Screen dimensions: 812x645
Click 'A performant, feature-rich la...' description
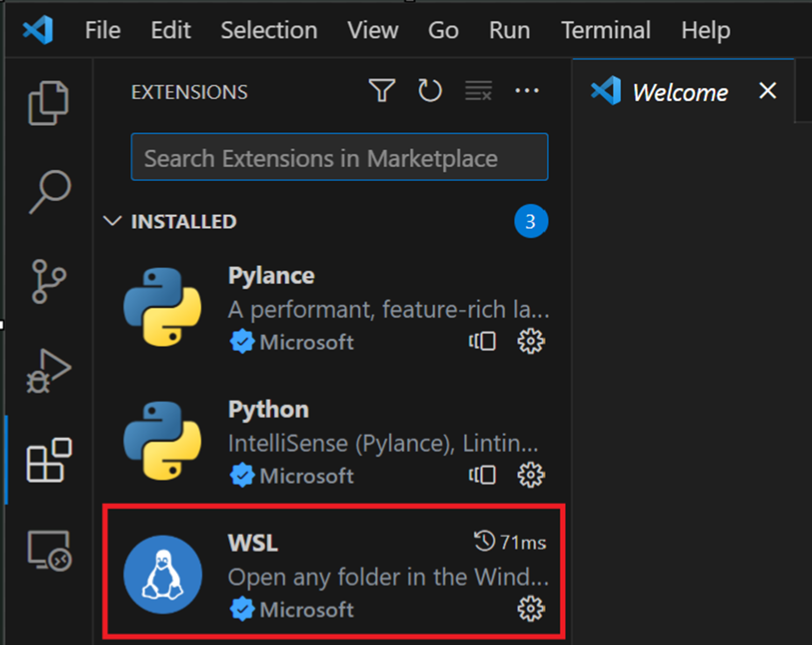tap(389, 310)
